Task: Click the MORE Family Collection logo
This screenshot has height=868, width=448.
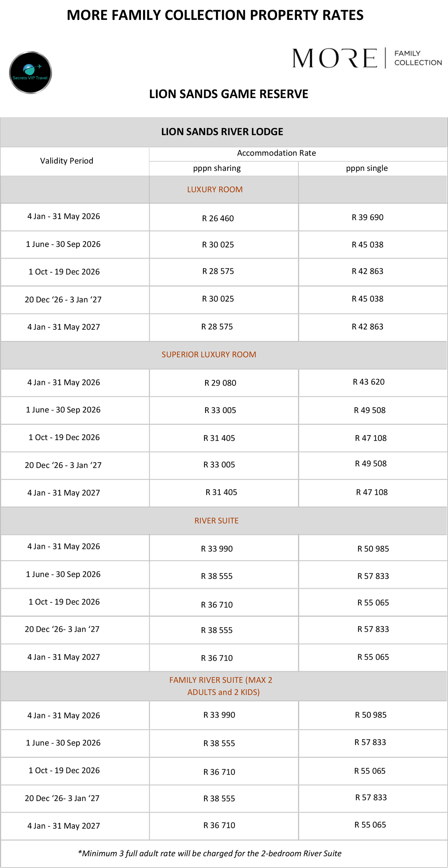Action: tap(367, 58)
